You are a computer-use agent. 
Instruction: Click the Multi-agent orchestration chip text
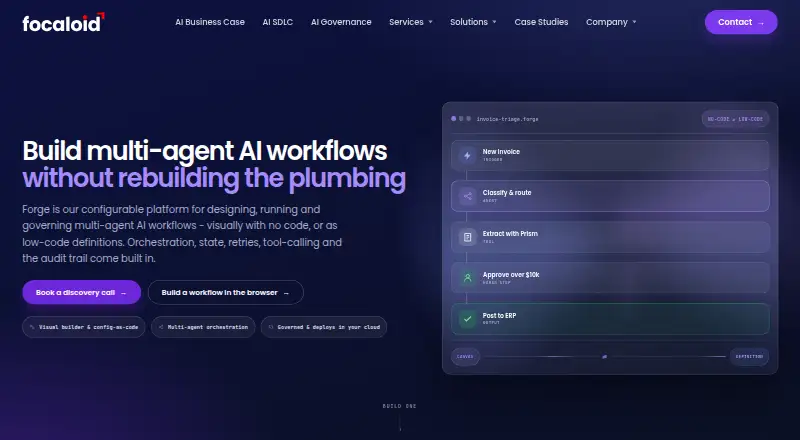[208, 327]
